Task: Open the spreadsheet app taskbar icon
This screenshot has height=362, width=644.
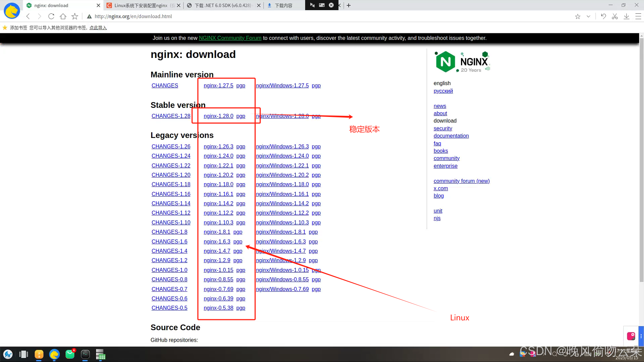Action: [x=100, y=354]
